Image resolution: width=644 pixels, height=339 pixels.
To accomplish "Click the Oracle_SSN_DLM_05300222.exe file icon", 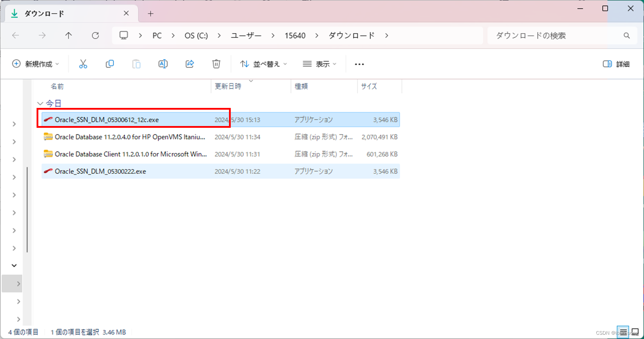I will pos(48,171).
